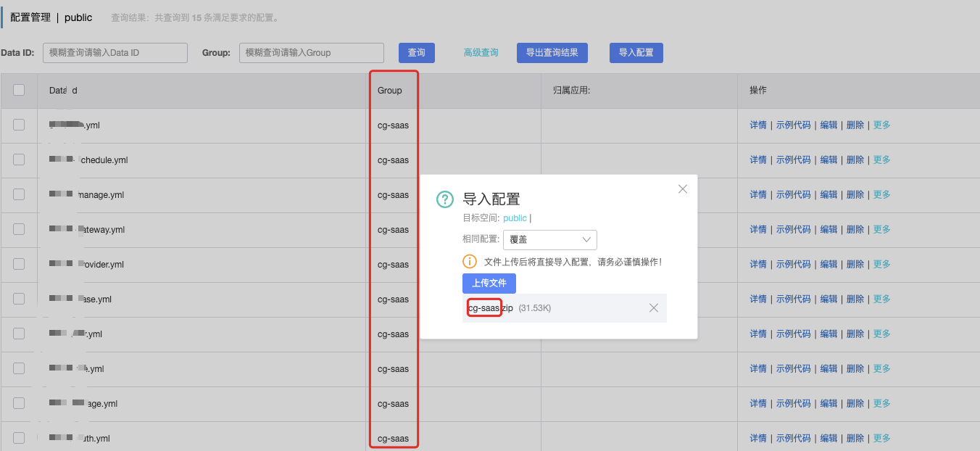The width and height of the screenshot is (980, 451).
Task: Check the box for manage.yml row
Action: point(19,194)
